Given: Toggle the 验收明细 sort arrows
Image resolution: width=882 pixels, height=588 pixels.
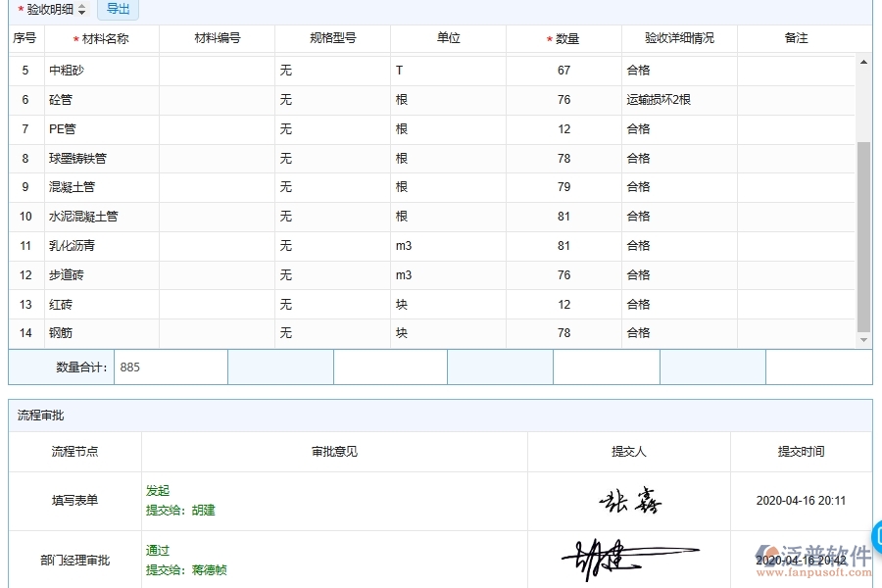Looking at the screenshot, I should 83,10.
